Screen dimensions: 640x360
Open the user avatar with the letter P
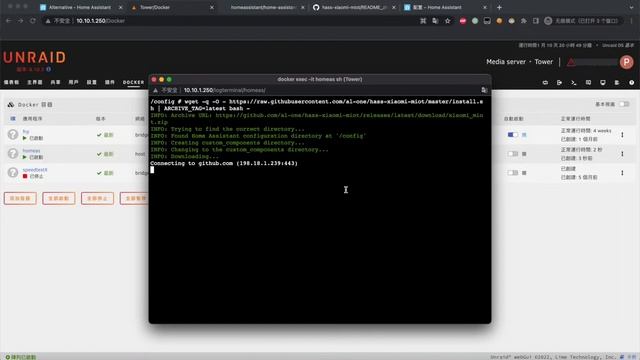click(627, 62)
